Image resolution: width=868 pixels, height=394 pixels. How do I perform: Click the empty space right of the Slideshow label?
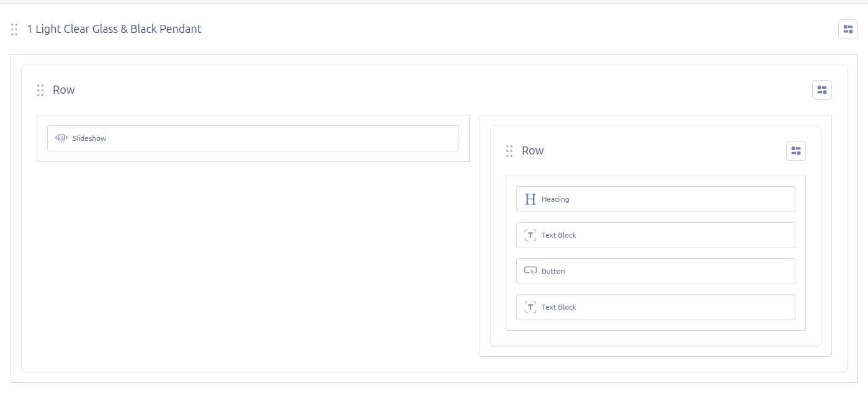click(279, 138)
